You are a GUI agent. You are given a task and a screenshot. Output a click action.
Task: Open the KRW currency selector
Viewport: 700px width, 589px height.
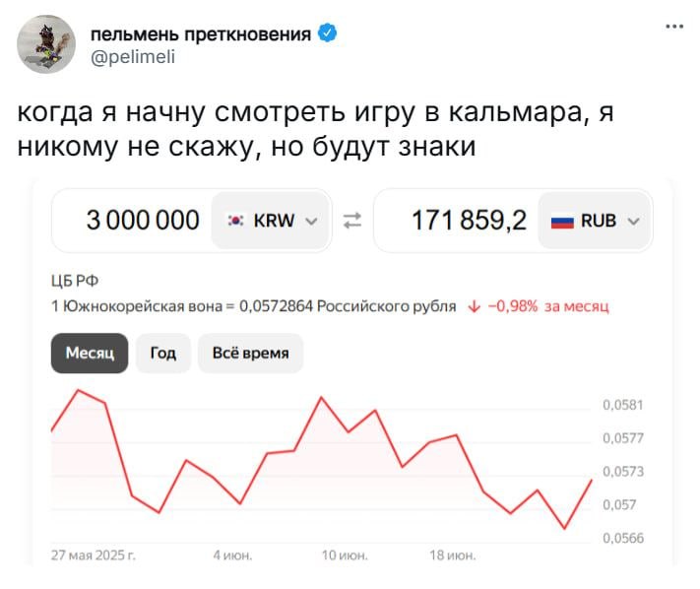tap(271, 221)
